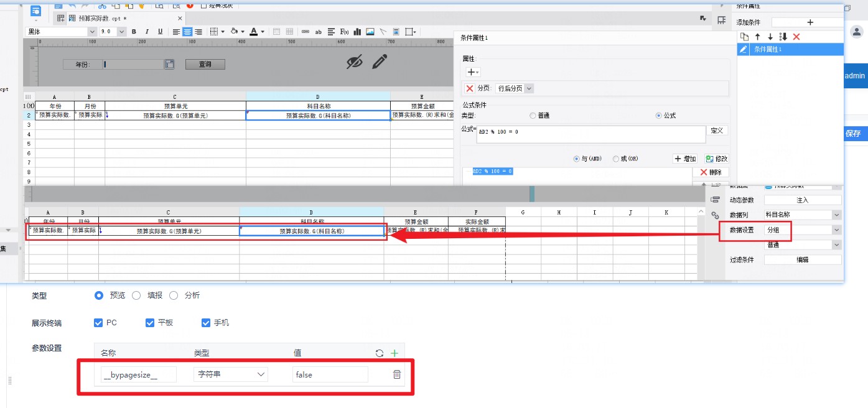Select the paint bucket fill tool
868x408 pixels.
coord(235,32)
